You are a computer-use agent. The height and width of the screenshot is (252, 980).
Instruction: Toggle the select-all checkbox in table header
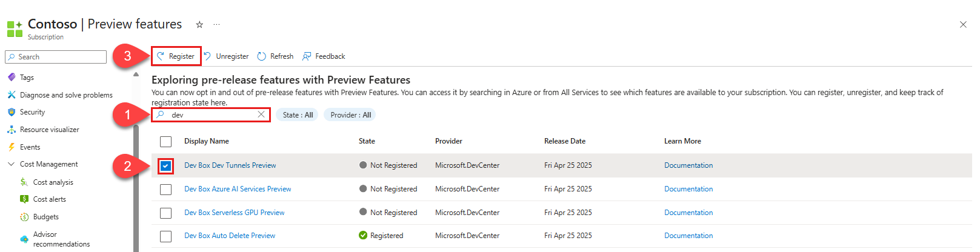tap(165, 141)
